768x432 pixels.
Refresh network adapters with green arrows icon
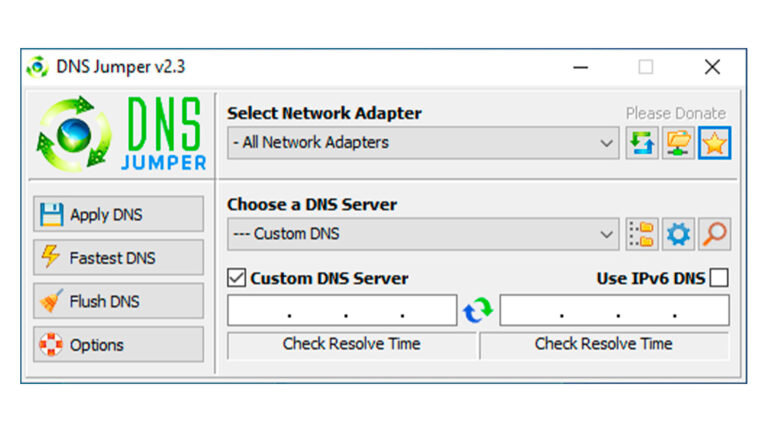pyautogui.click(x=642, y=143)
